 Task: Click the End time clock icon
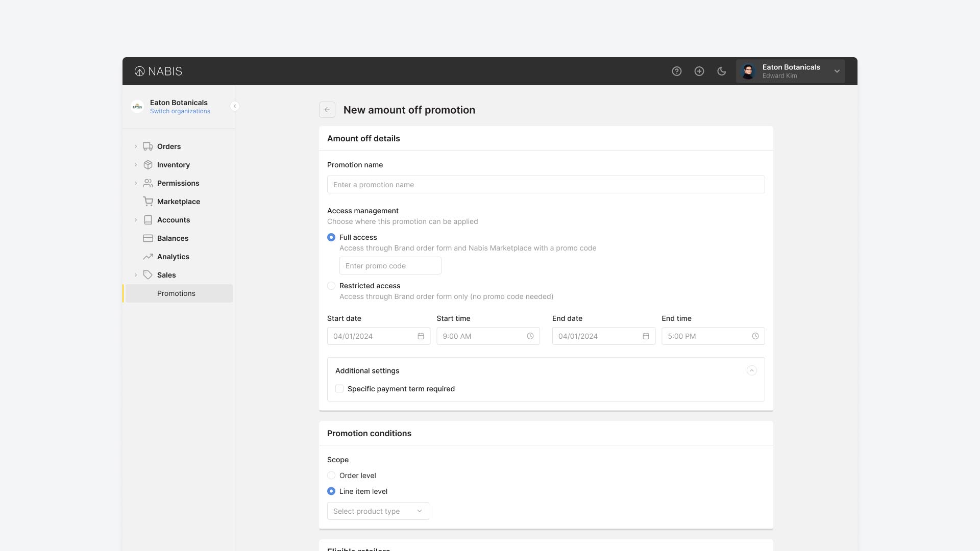755,336
